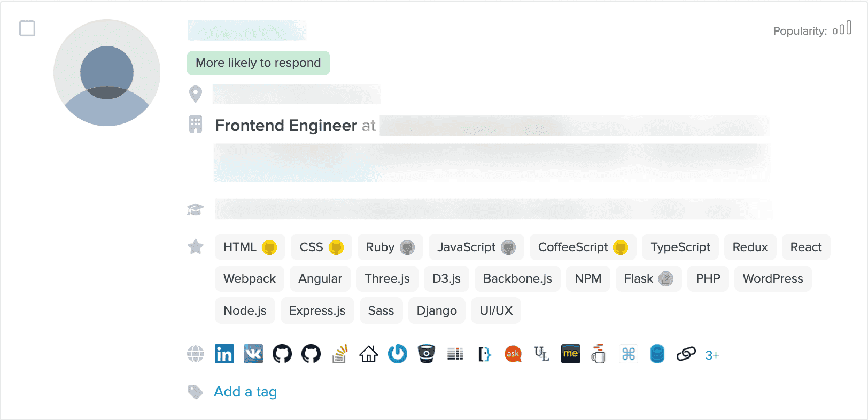Image resolution: width=868 pixels, height=420 pixels.
Task: Click the candidate's profile avatar
Action: click(107, 73)
